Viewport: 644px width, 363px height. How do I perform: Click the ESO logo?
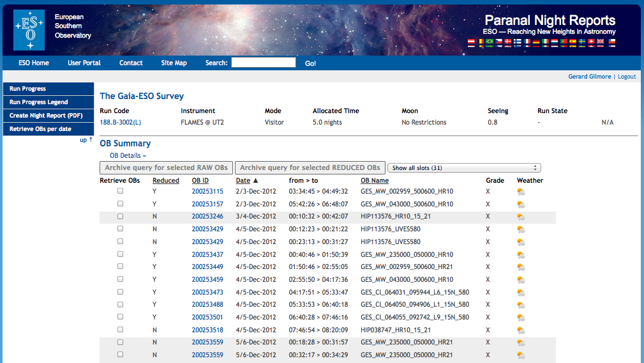tap(29, 30)
